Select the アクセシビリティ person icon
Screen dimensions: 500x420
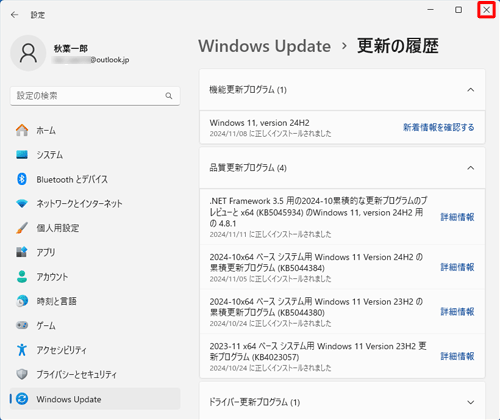(22, 350)
